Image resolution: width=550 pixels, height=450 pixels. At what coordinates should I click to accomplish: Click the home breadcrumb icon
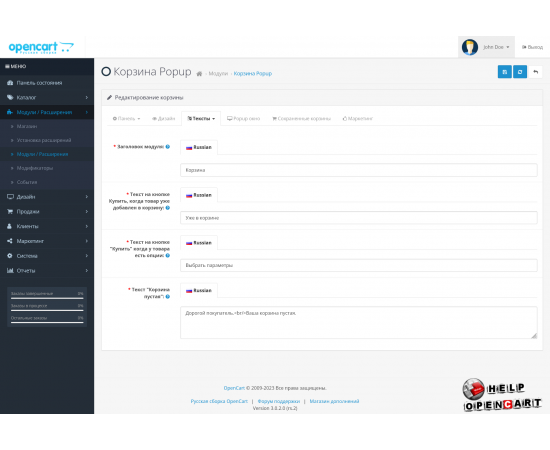pyautogui.click(x=199, y=74)
